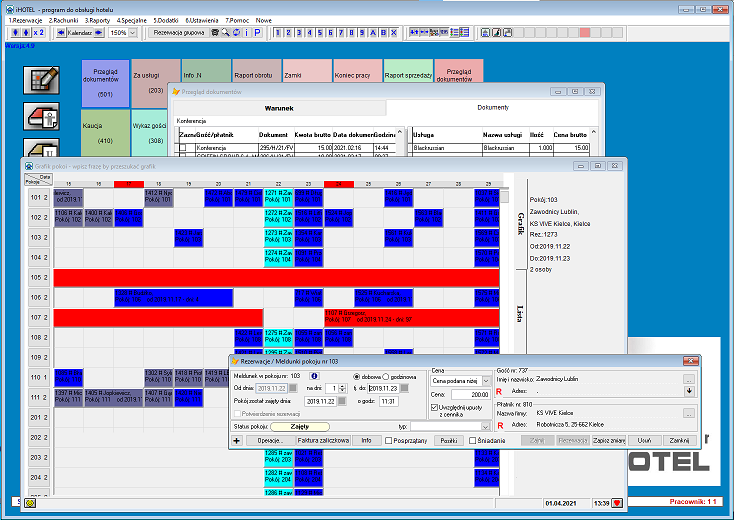Select floor button 5 in toolbar
This screenshot has height=520, width=734.
click(320, 32)
